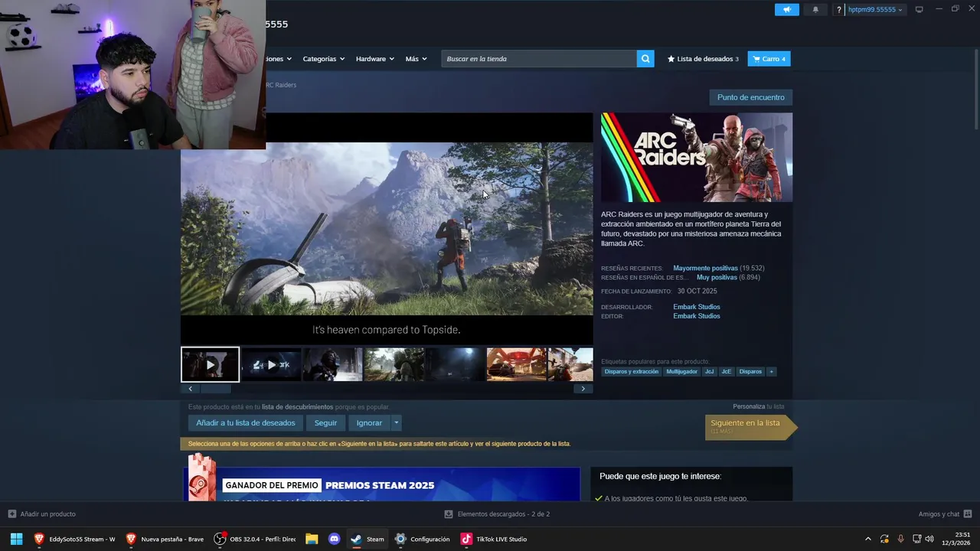Open the lista de descubrimientos link
This screenshot has height=551, width=980.
297,407
